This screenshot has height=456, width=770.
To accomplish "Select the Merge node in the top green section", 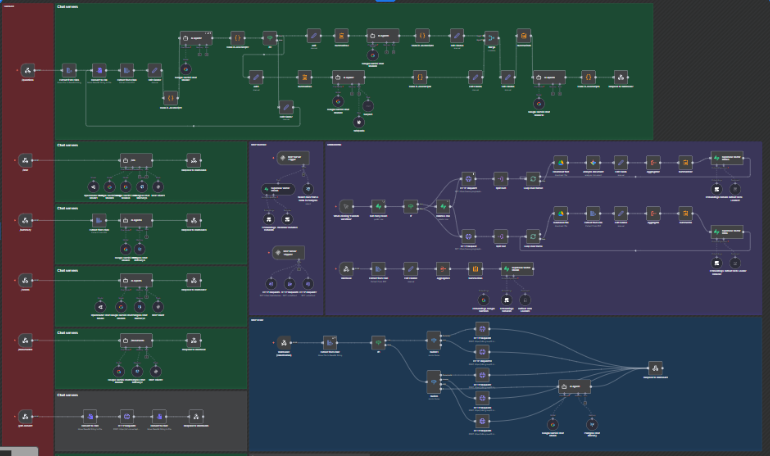I will [491, 38].
